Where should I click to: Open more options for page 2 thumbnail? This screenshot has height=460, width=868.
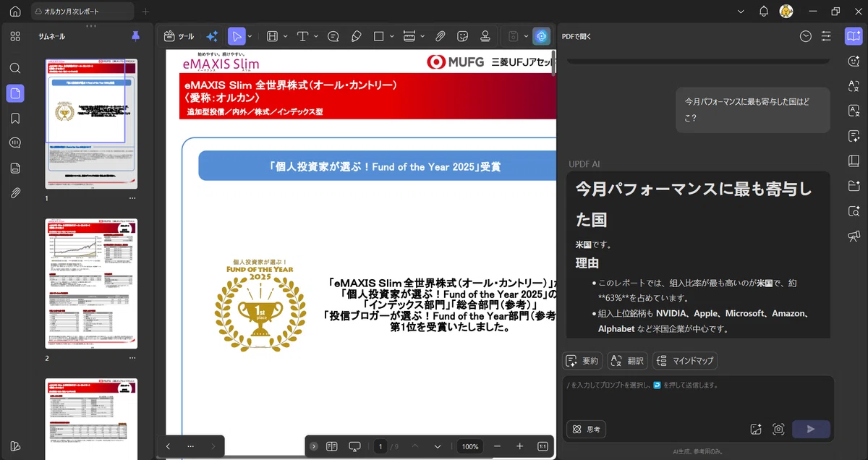point(132,357)
